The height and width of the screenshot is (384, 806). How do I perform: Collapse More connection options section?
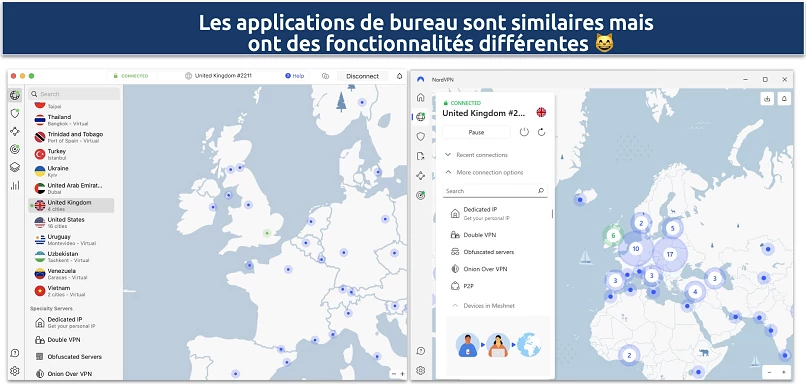pyautogui.click(x=483, y=172)
